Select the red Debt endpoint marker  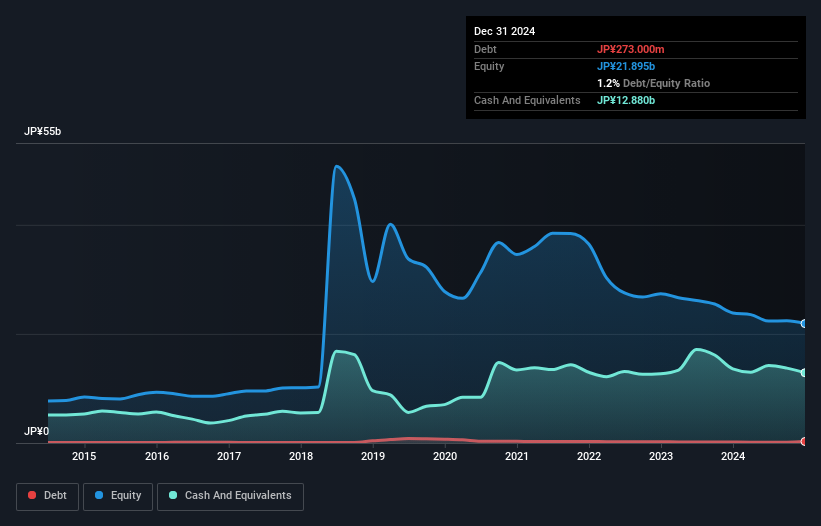tap(804, 441)
